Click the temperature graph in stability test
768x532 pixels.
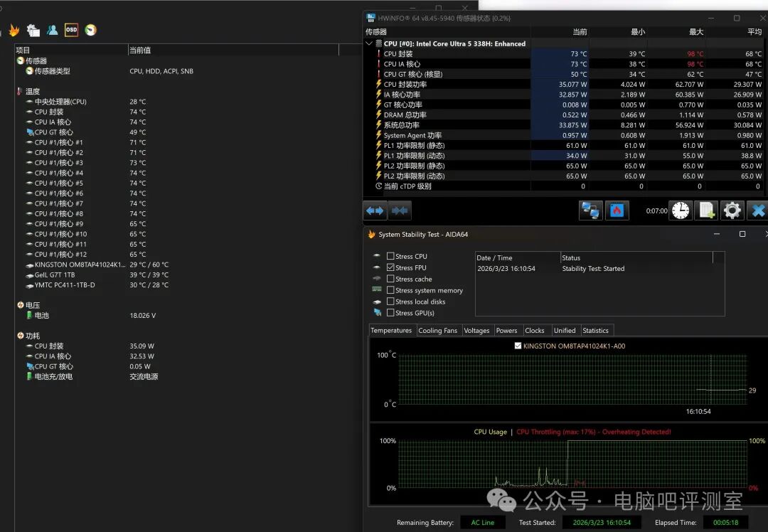(x=572, y=380)
